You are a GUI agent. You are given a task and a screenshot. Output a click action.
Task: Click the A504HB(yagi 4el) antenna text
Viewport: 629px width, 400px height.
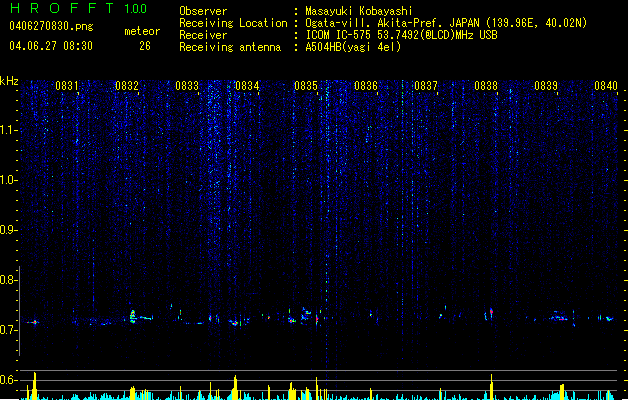(353, 47)
